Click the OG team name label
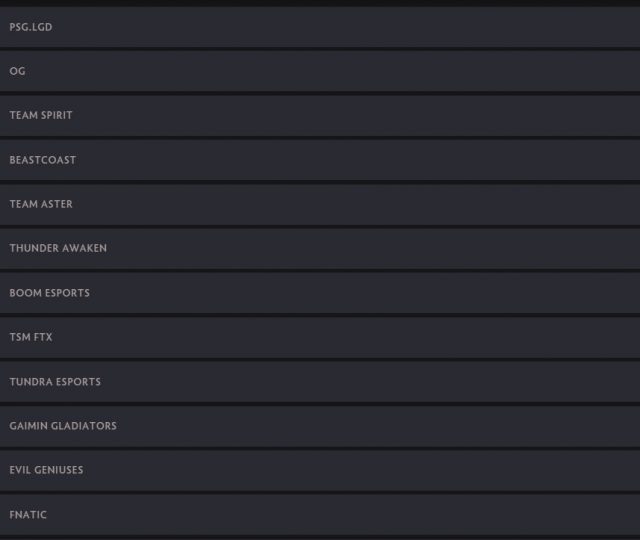 (18, 71)
